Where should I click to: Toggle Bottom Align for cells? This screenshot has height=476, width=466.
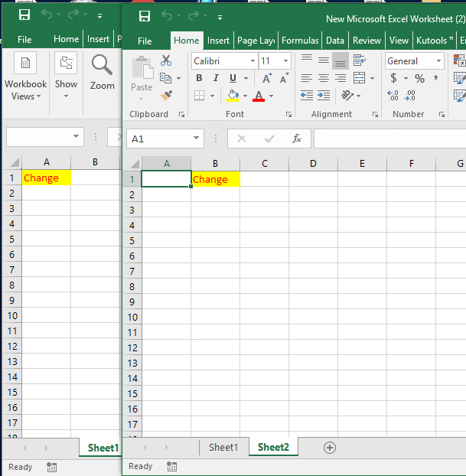coord(341,60)
